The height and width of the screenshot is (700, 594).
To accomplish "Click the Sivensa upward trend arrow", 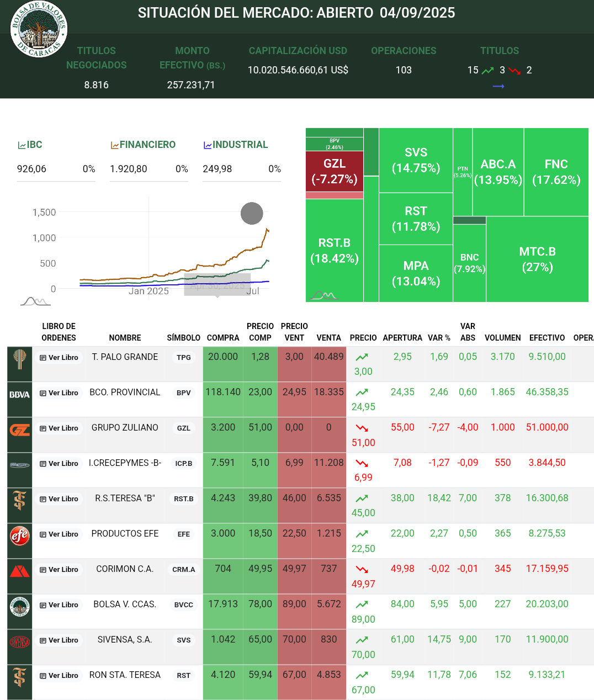I will click(362, 640).
